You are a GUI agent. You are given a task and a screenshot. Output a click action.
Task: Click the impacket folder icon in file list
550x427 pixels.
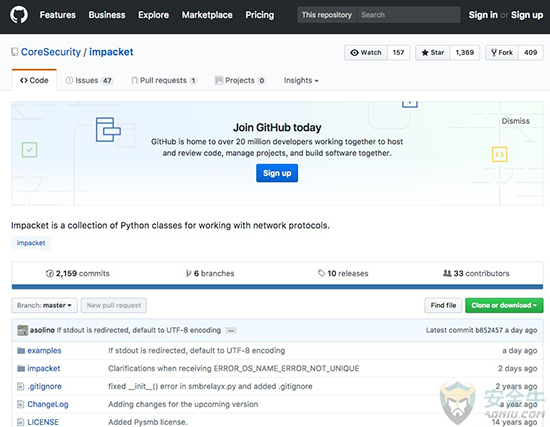[x=21, y=368]
